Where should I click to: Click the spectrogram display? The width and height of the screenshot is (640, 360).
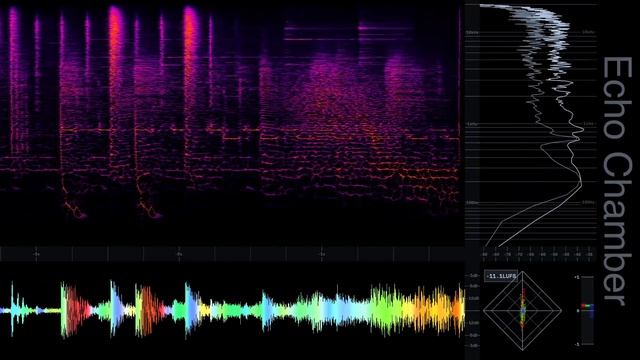click(x=232, y=124)
